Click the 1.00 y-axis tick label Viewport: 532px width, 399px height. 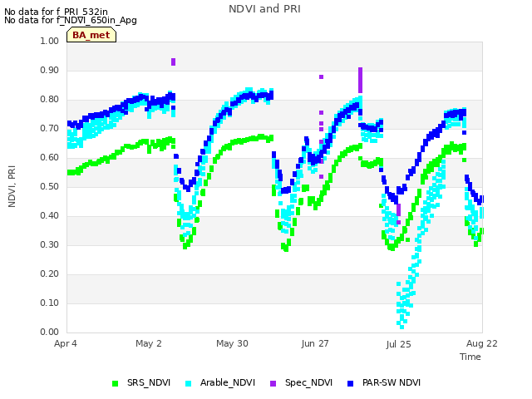click(x=50, y=41)
